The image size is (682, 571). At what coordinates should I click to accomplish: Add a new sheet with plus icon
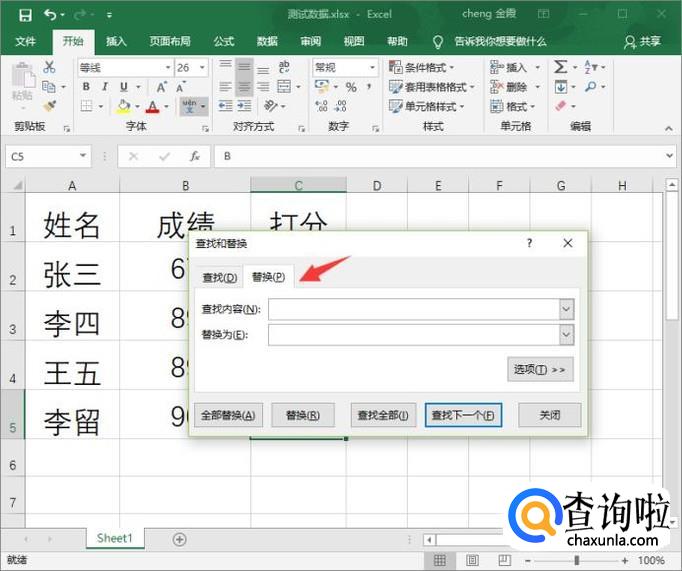[x=180, y=539]
